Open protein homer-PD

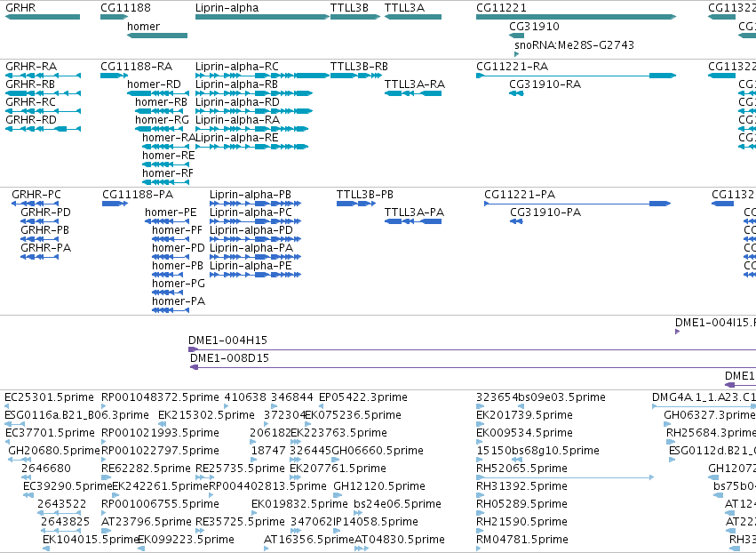(171, 257)
